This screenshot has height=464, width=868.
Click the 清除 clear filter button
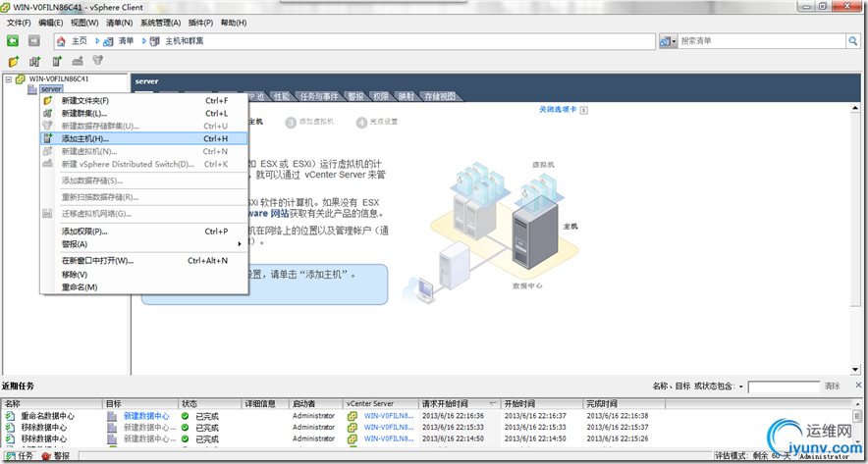click(832, 387)
